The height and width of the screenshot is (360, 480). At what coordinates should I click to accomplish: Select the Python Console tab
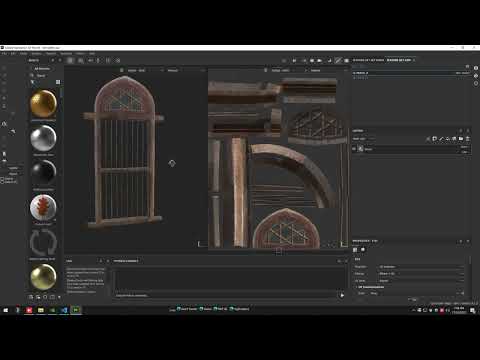(x=126, y=261)
